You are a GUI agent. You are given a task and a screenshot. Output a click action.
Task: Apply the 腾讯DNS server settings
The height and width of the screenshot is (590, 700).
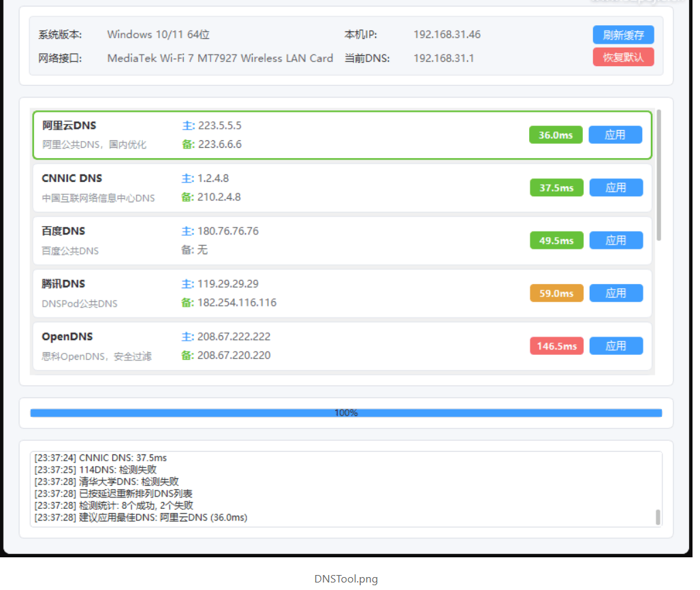click(x=616, y=292)
